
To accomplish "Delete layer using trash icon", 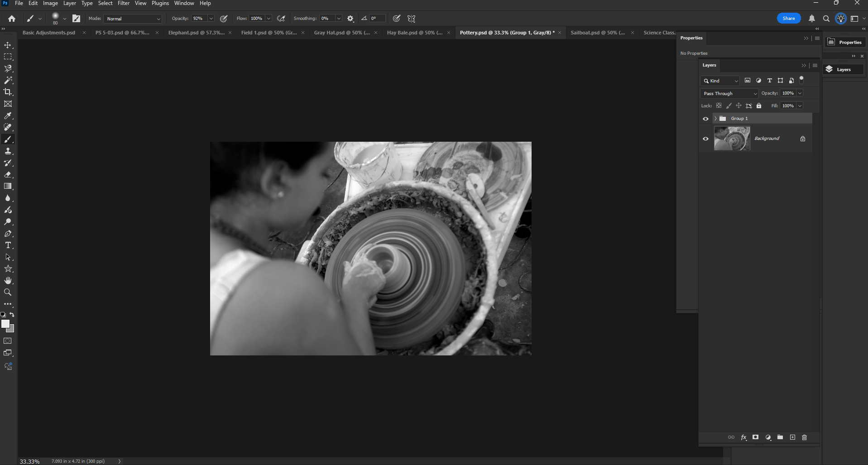I will tap(804, 437).
